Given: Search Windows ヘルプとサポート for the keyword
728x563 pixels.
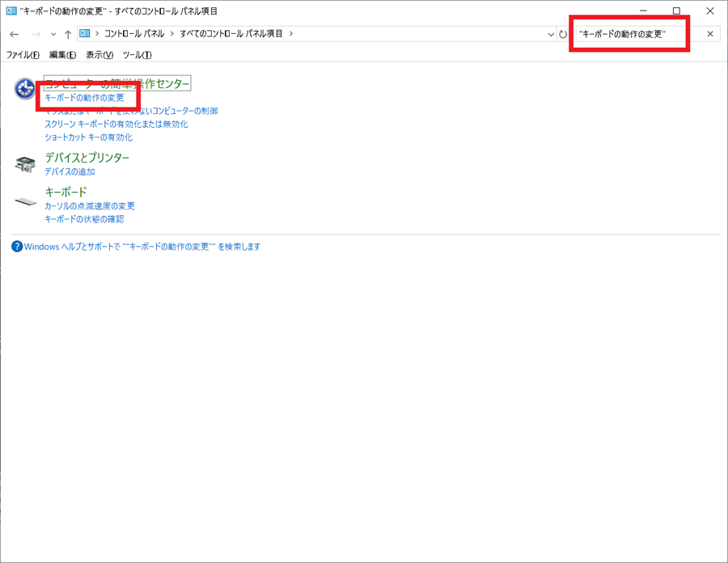Looking at the screenshot, I should tap(142, 247).
